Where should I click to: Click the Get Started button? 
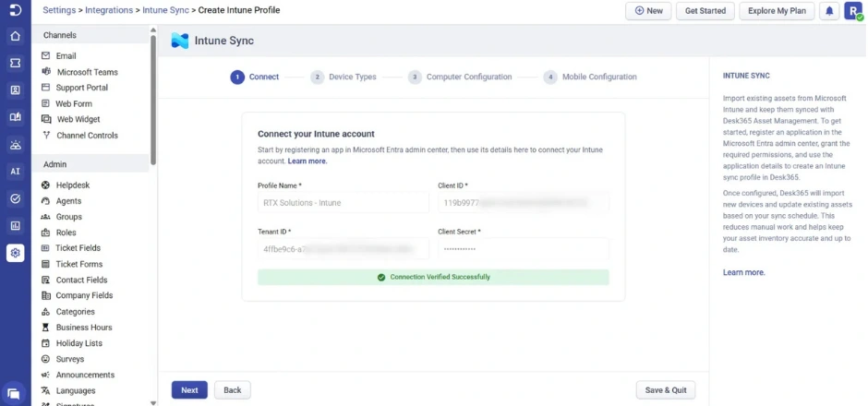pos(705,11)
